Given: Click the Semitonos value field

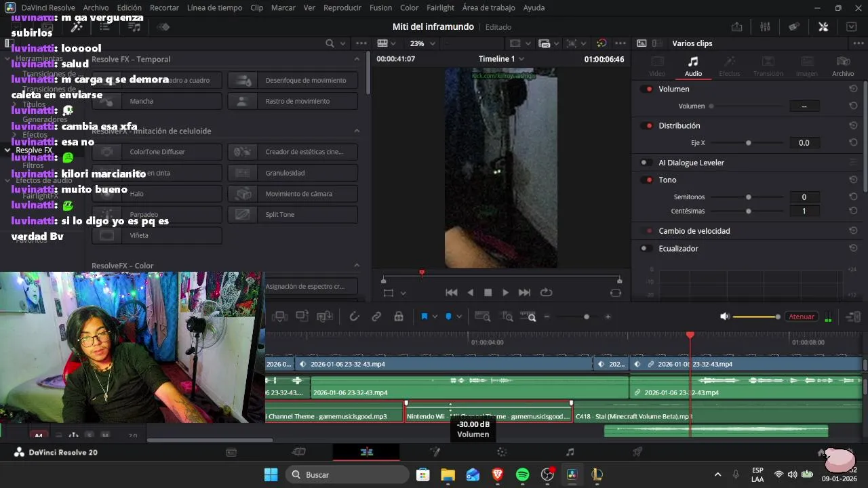Looking at the screenshot, I should (x=804, y=197).
